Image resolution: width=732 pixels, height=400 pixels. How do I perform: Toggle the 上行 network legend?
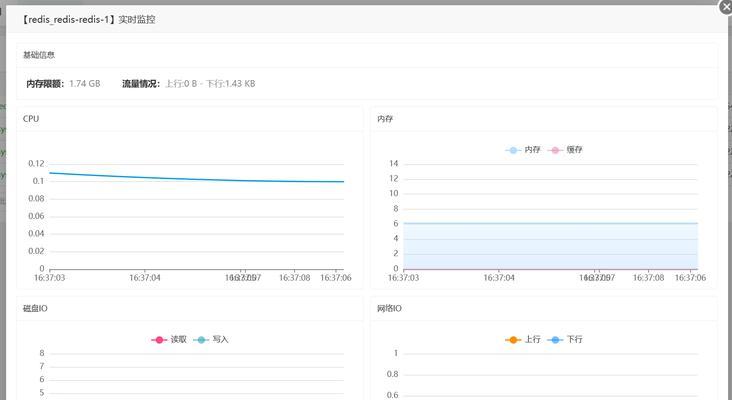(x=523, y=339)
